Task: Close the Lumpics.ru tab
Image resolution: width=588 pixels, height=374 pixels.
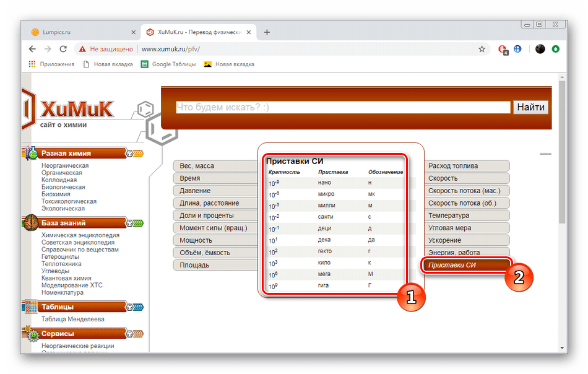Action: [134, 32]
